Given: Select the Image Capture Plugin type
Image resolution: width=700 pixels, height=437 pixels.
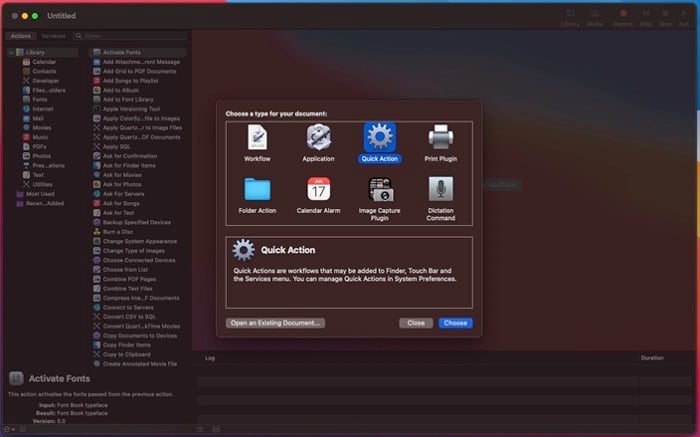Looking at the screenshot, I should click(x=379, y=199).
